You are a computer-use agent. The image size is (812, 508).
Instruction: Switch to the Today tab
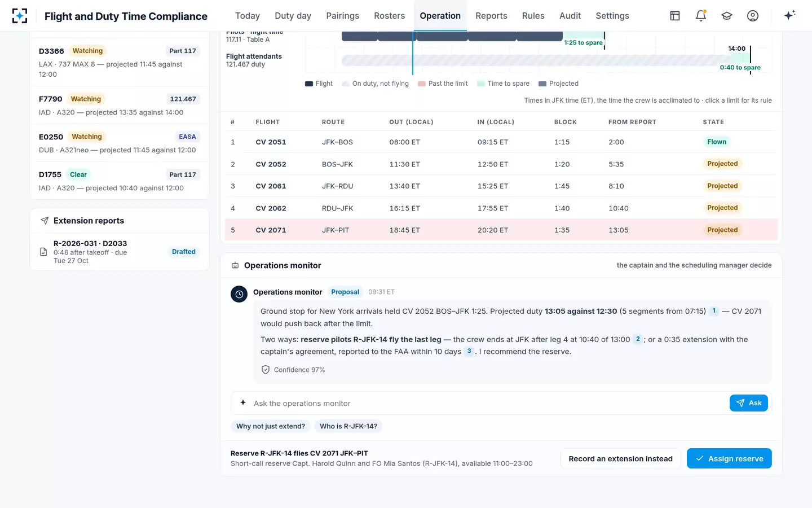tap(248, 16)
